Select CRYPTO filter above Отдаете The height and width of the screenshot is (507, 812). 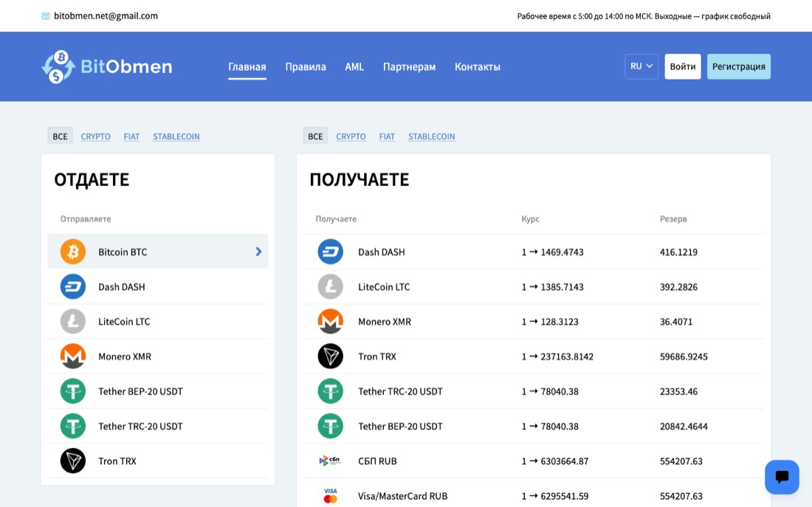96,137
